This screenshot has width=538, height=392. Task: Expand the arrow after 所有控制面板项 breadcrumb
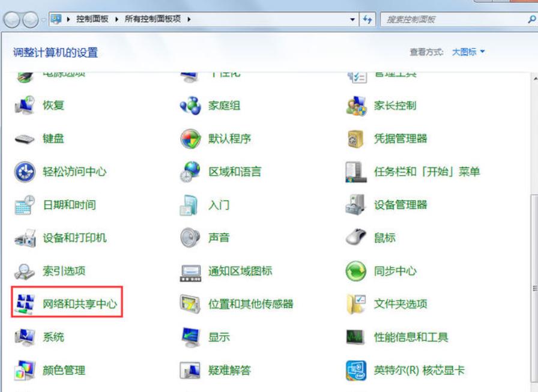(x=189, y=19)
